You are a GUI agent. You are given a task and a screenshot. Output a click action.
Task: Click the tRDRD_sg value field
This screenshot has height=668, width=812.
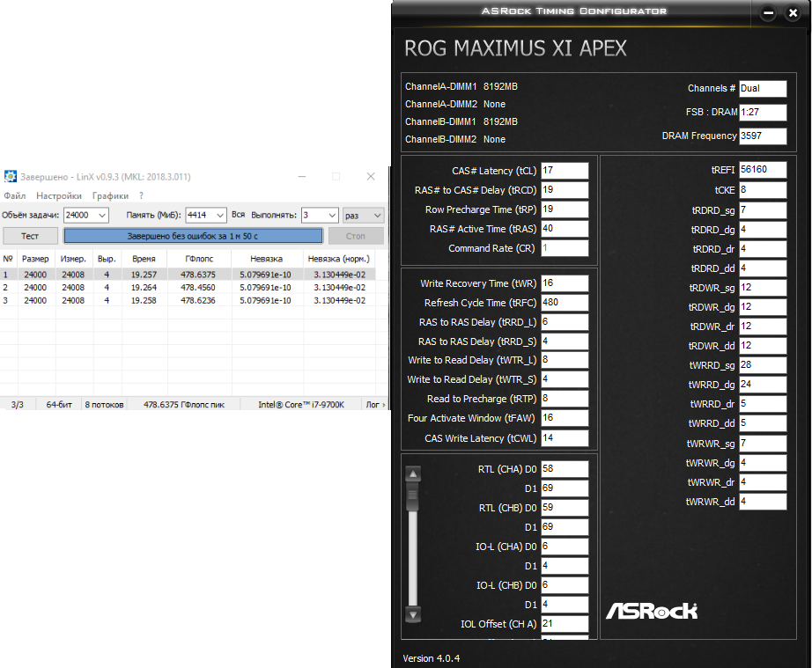pos(763,210)
